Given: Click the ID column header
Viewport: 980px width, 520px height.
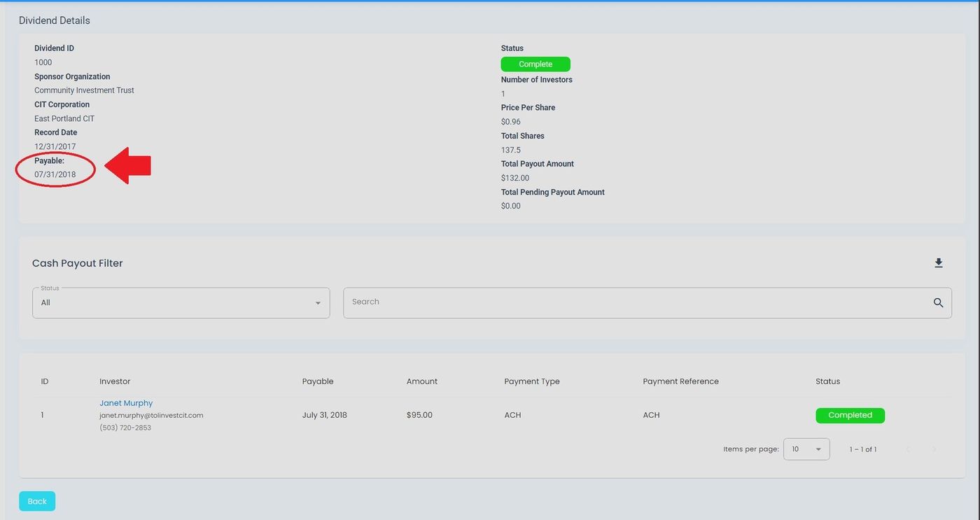Looking at the screenshot, I should coord(45,381).
